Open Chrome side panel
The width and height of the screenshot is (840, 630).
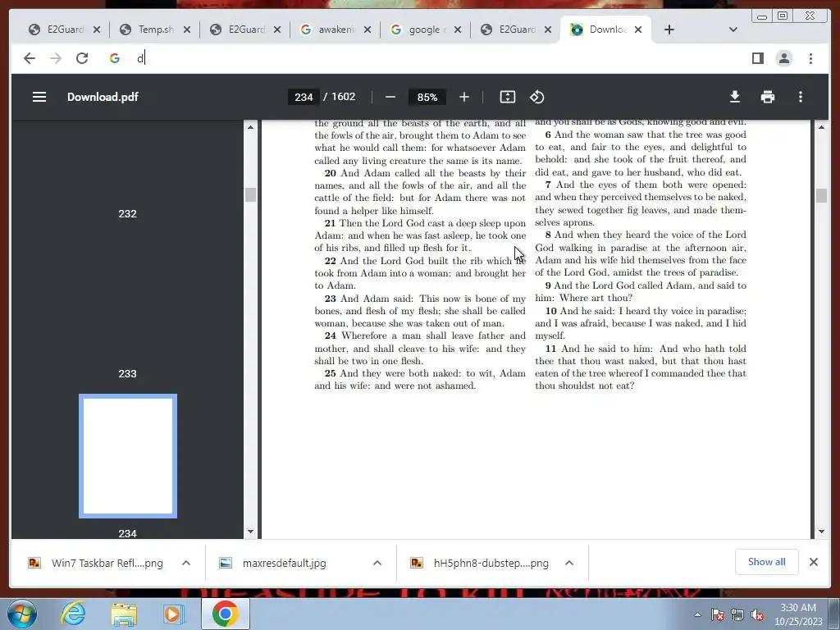pos(757,58)
